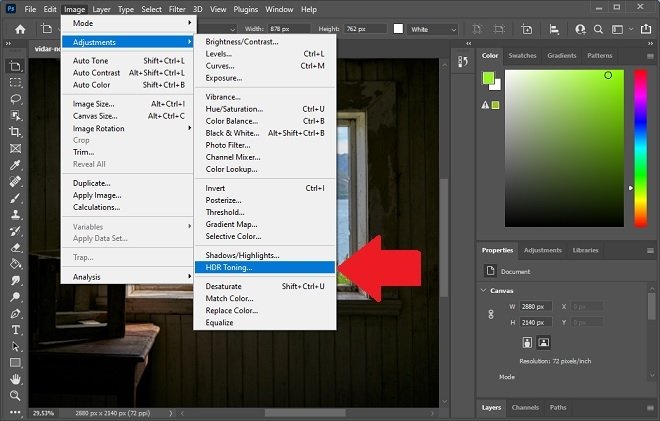Click the foreground color swatch in Color panel

488,78
